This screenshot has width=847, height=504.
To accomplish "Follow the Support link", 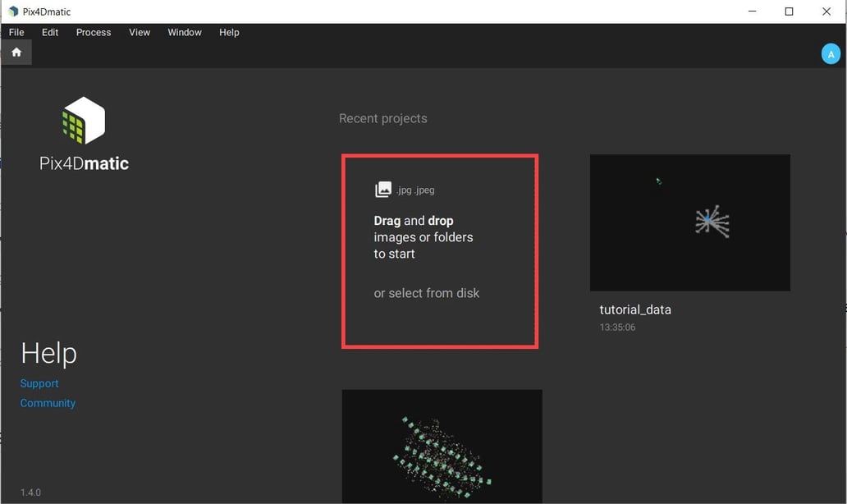I will 39,383.
